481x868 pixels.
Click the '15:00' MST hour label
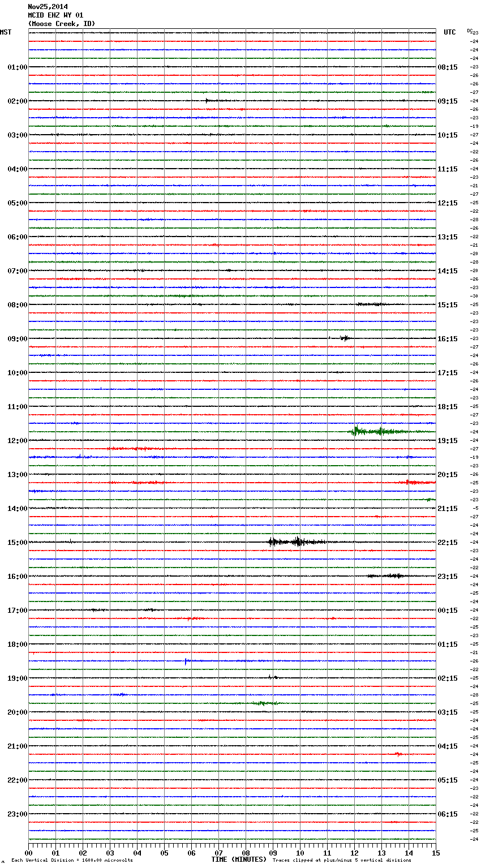click(18, 543)
